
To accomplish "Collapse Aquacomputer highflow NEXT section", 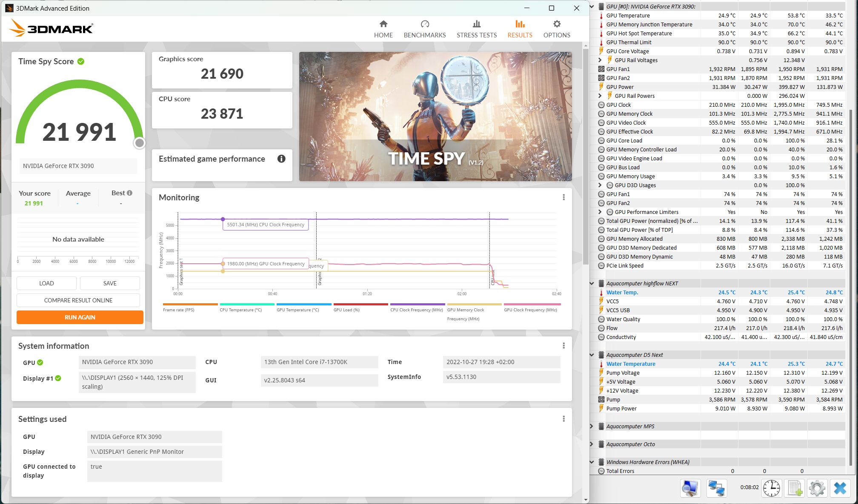I will point(592,283).
